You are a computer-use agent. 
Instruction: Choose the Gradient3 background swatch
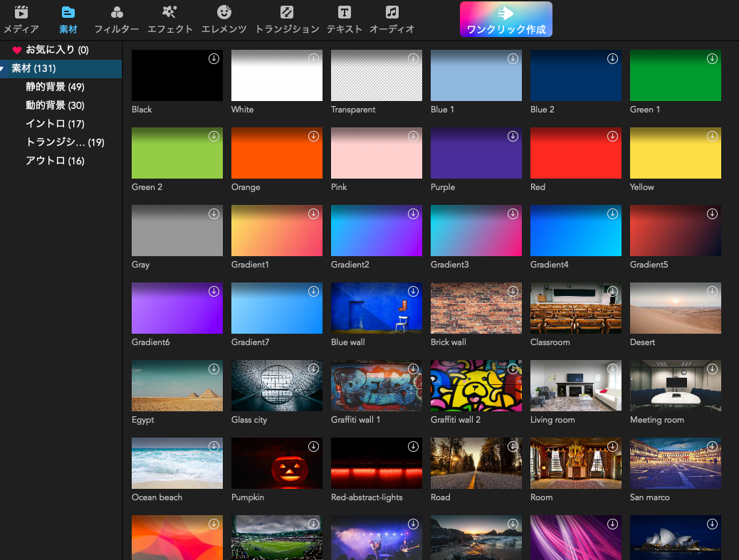(476, 231)
